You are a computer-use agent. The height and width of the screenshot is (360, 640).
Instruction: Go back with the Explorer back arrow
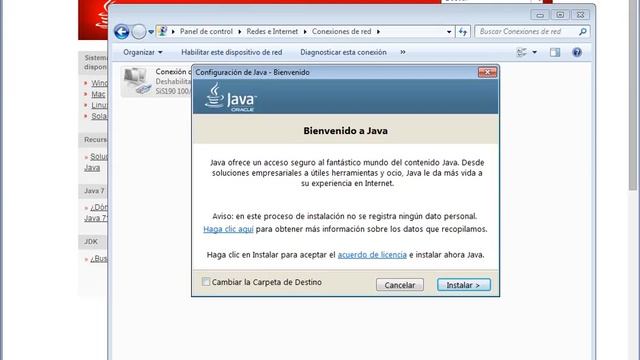(122, 31)
